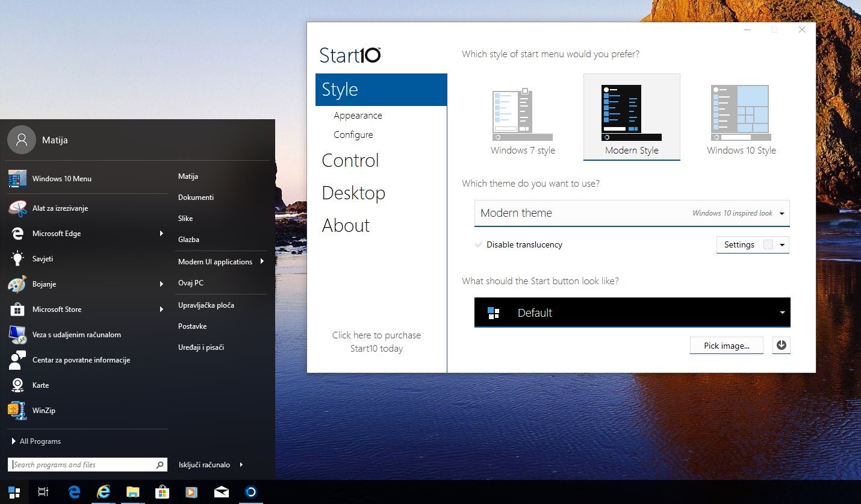Viewport: 861px width, 504px height.
Task: Open Microsoft Store from the taskbar
Action: click(x=162, y=492)
